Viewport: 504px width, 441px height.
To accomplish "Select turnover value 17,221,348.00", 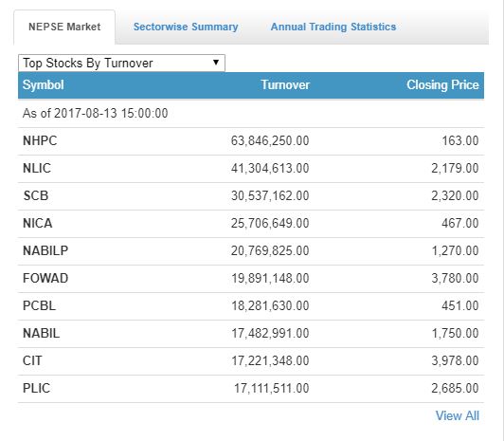I will [x=270, y=360].
